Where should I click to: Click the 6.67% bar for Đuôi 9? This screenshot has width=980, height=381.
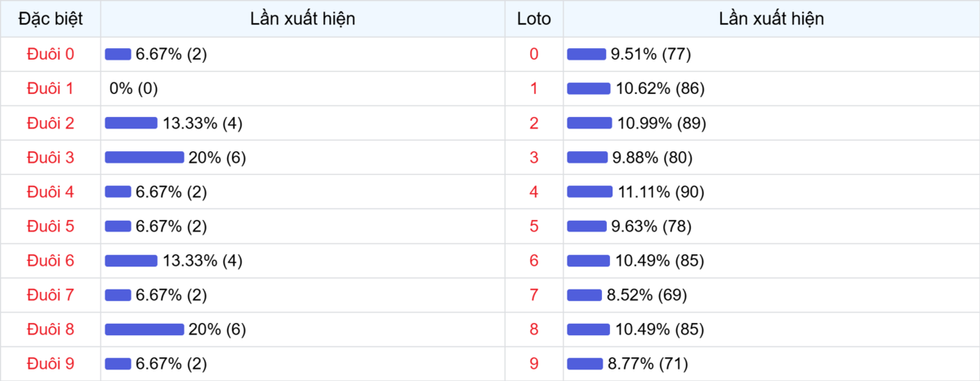click(118, 363)
